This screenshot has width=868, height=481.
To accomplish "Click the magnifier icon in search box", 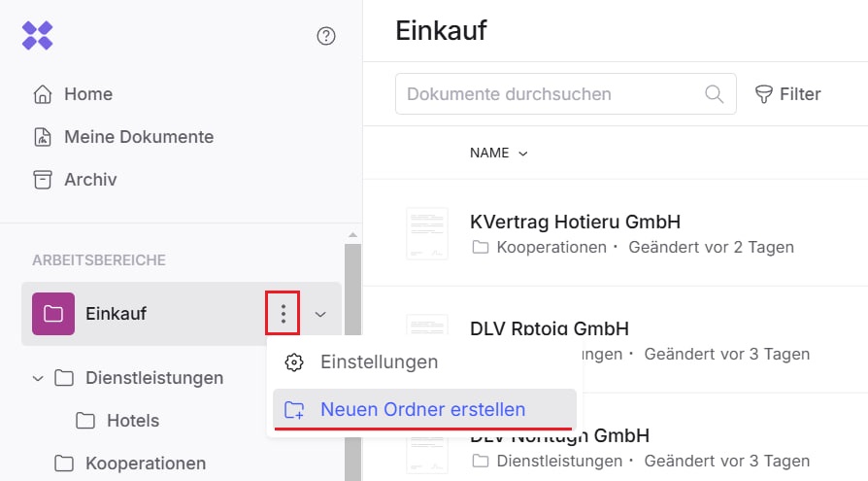I will pos(714,94).
